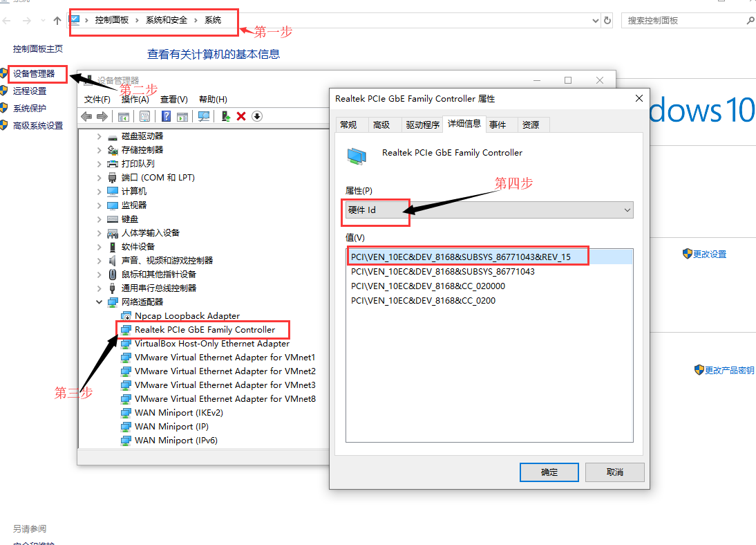The height and width of the screenshot is (545, 756).
Task: Open 设备管理器 link in sidebar
Action: [34, 74]
